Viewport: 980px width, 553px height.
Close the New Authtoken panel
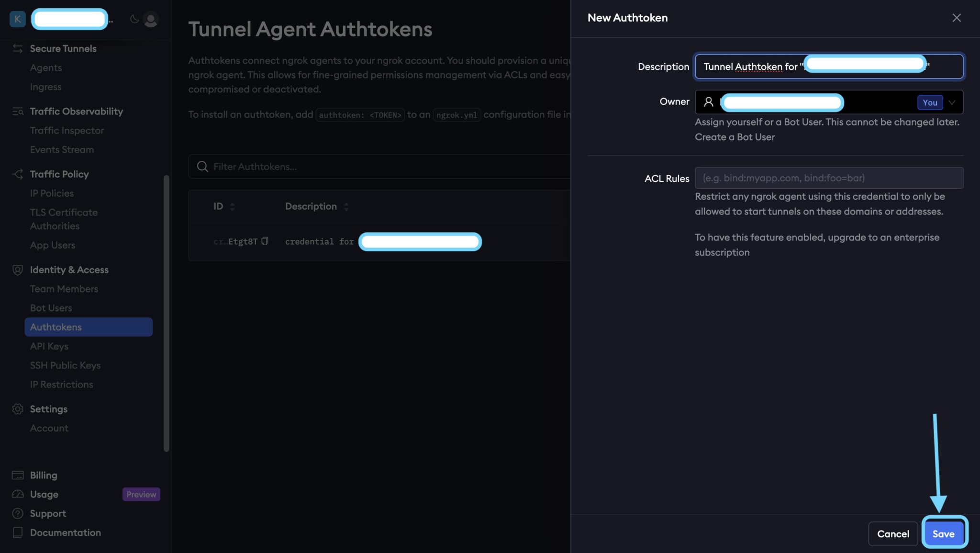(956, 18)
